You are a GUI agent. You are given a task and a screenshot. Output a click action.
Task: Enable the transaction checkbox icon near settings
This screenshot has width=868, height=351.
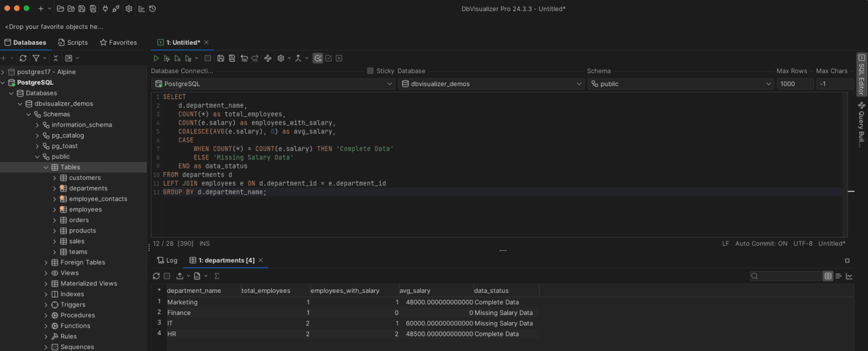coord(328,58)
